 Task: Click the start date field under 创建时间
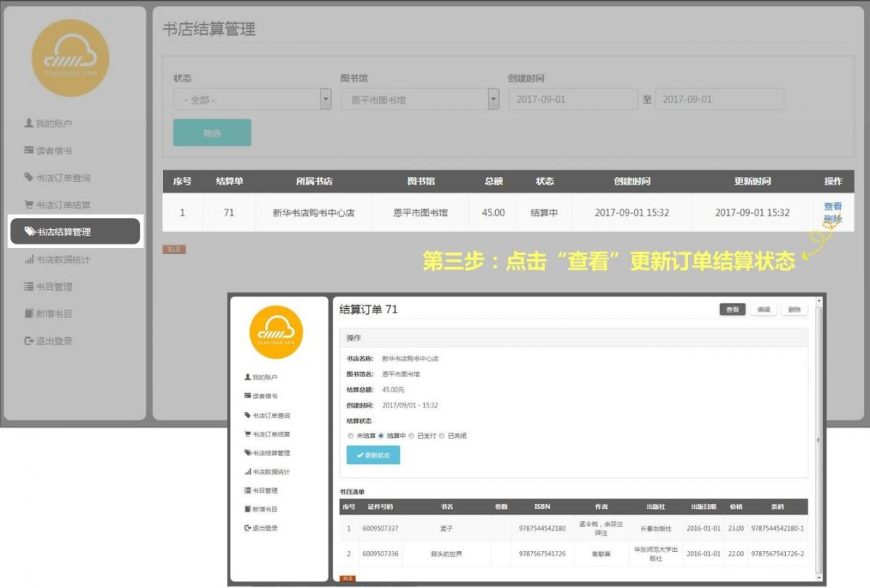pos(573,99)
